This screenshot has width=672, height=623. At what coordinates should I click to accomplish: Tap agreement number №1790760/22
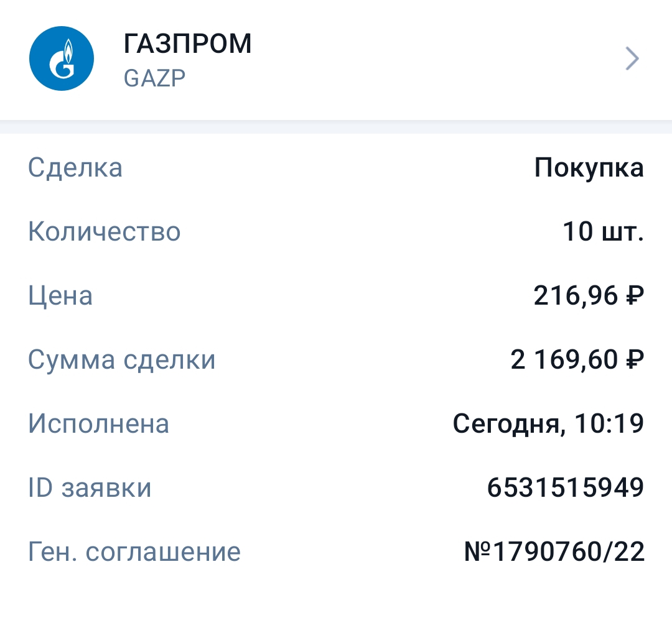(554, 552)
